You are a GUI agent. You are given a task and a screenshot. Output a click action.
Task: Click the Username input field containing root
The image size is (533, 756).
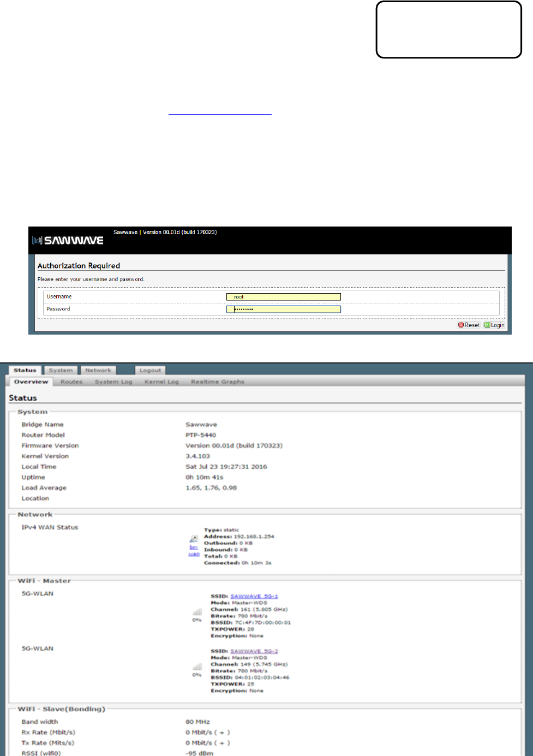tap(284, 297)
